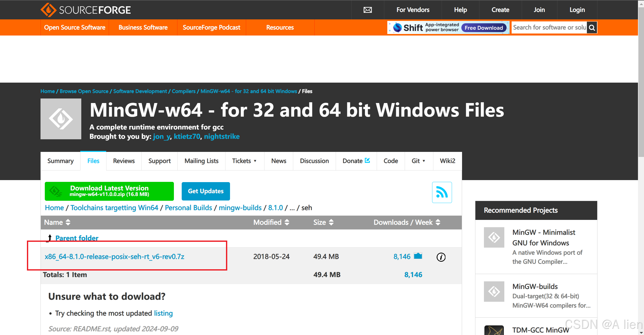The image size is (644, 335).
Task: Click the Donate external link icon
Action: pyautogui.click(x=367, y=160)
